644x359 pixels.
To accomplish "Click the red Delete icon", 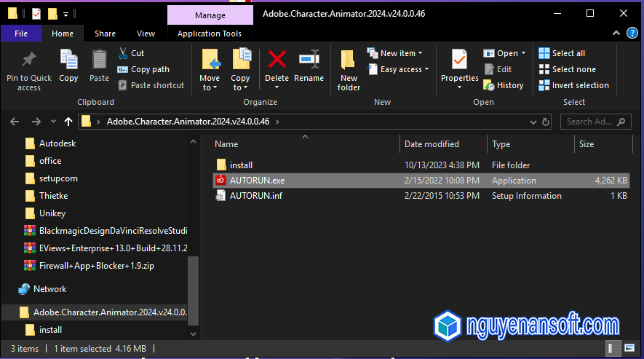I will coord(277,59).
